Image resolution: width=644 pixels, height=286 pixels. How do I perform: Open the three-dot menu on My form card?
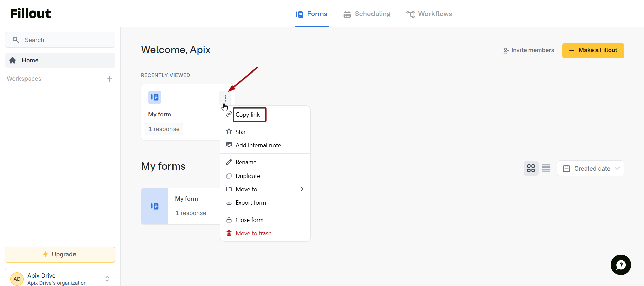225,98
